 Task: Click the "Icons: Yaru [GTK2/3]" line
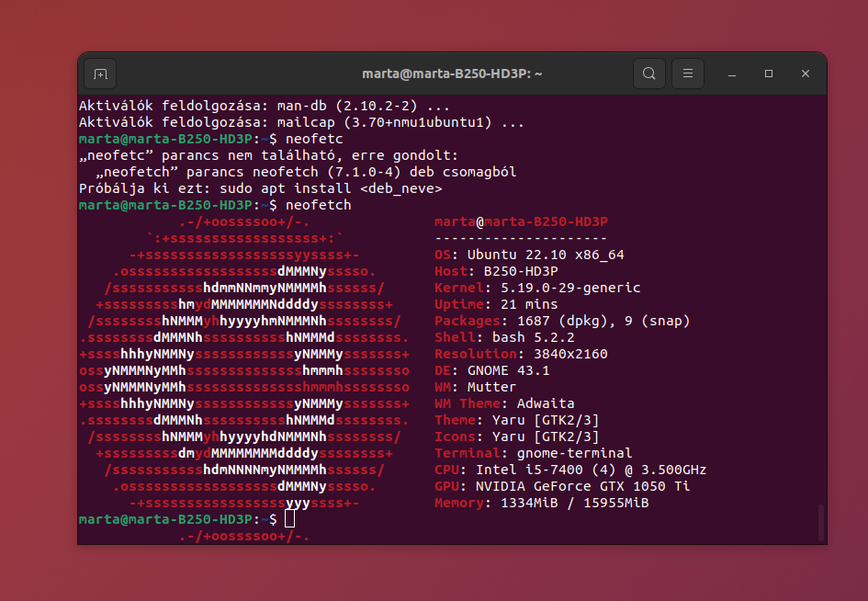click(517, 437)
